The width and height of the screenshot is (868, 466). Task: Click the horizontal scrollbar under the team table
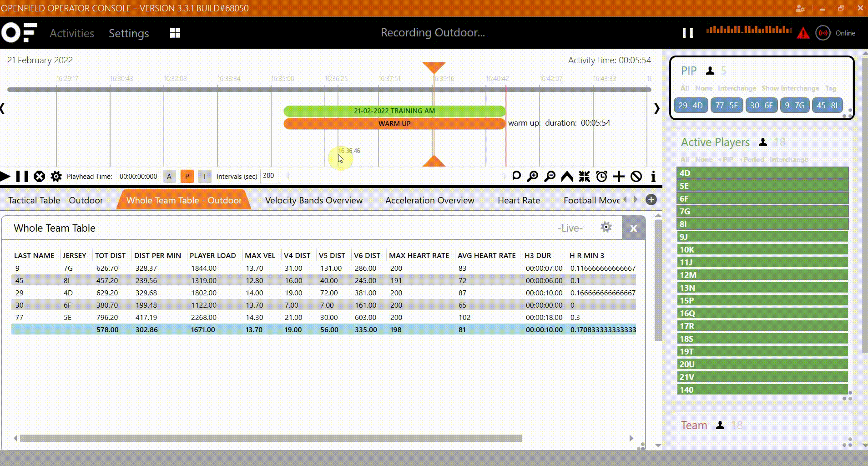tap(271, 438)
